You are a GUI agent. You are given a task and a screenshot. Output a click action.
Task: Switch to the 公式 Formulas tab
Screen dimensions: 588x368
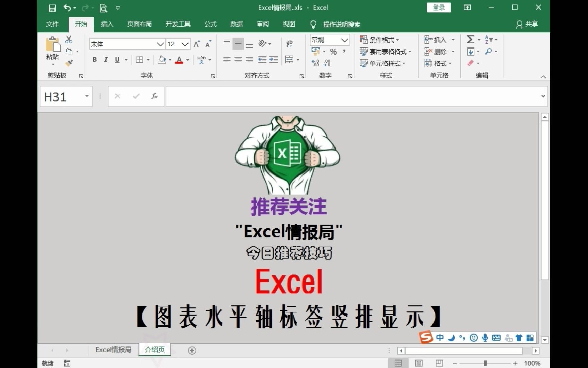[210, 24]
